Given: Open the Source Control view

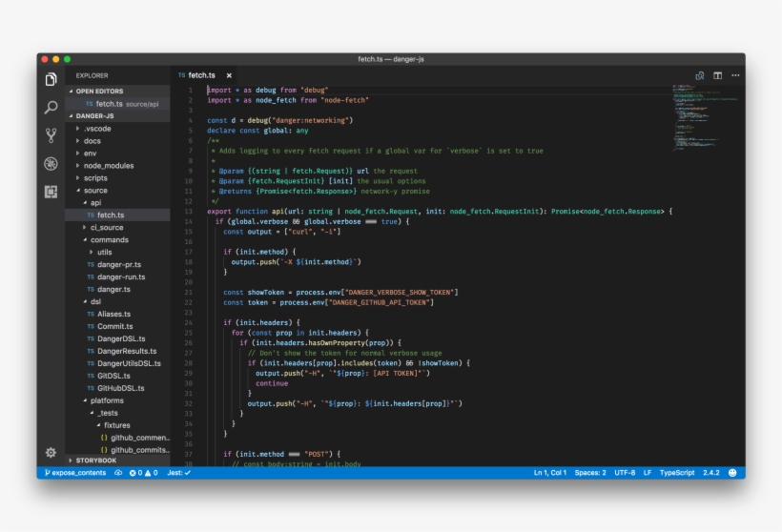Looking at the screenshot, I should pos(51,135).
